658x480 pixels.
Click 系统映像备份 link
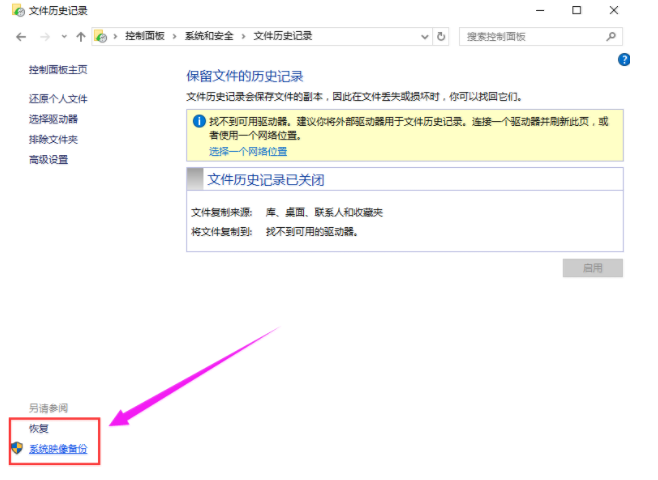click(x=58, y=449)
